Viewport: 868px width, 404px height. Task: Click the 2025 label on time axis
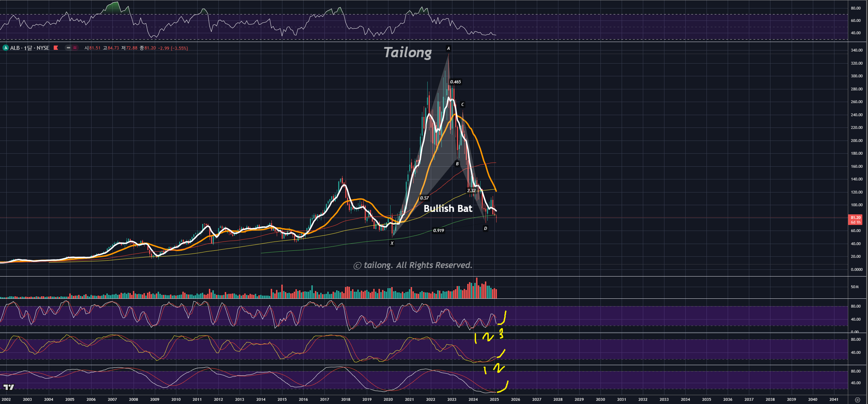tap(494, 399)
